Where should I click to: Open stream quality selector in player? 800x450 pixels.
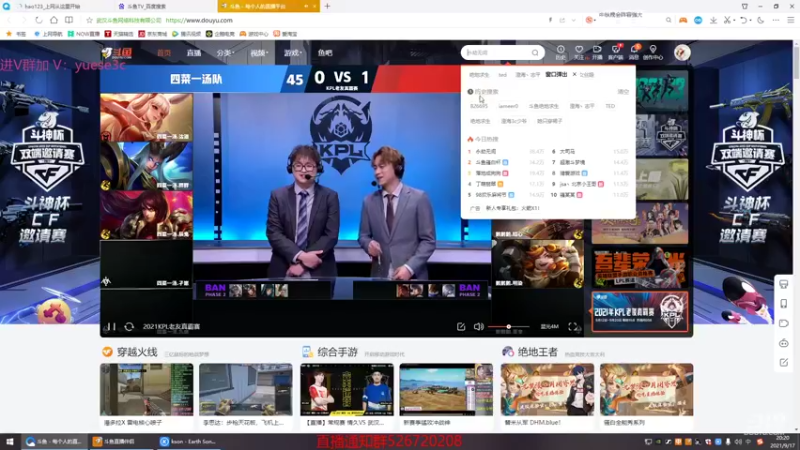[x=549, y=327]
